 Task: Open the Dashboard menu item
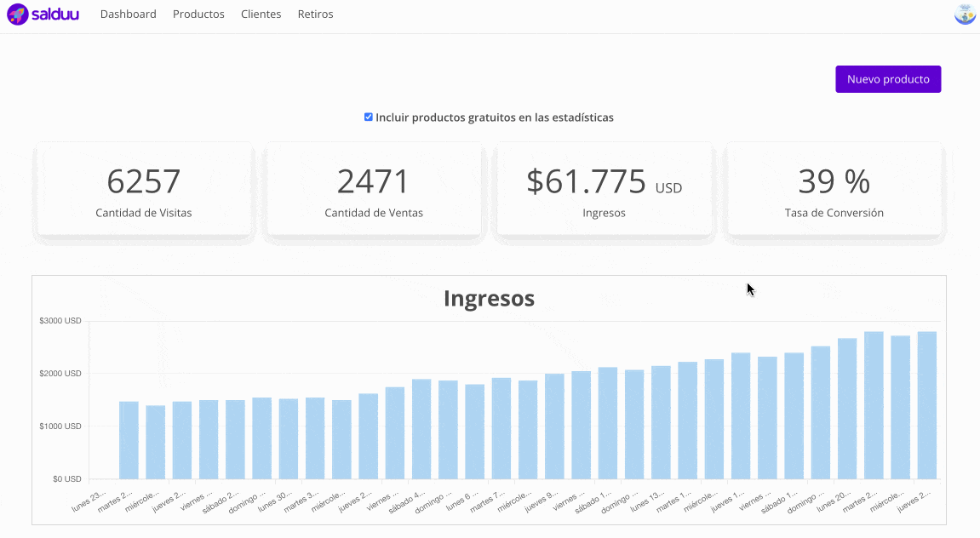[128, 14]
